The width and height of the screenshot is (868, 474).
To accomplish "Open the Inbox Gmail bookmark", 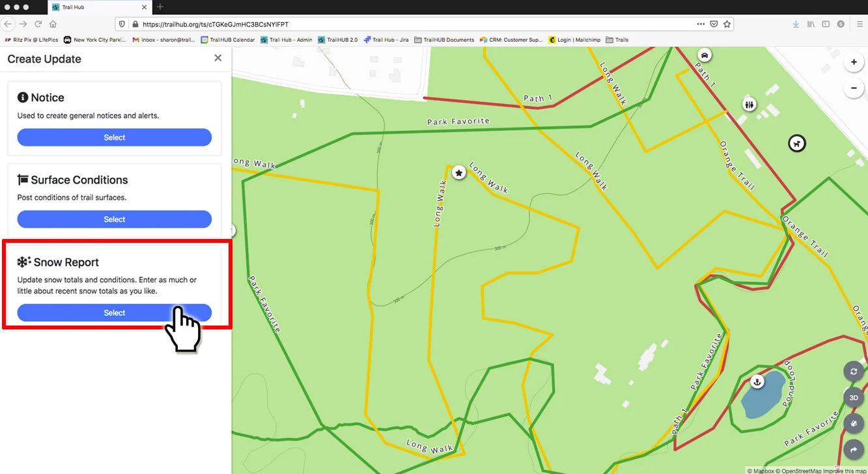I will (x=164, y=40).
